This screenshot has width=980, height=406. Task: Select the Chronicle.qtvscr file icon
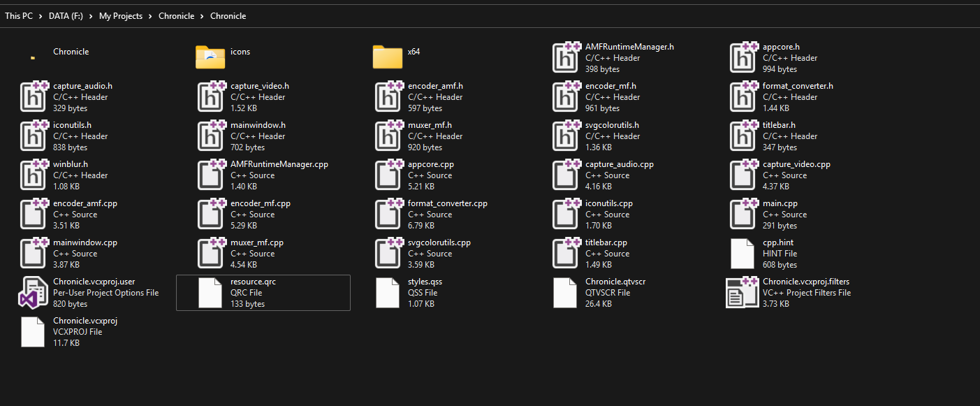pos(565,292)
